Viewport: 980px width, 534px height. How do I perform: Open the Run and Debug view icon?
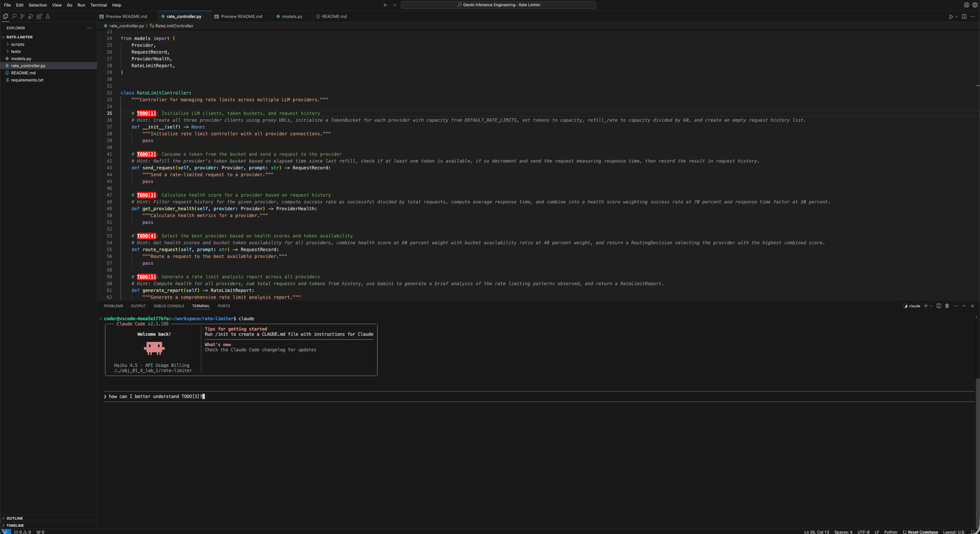point(30,16)
